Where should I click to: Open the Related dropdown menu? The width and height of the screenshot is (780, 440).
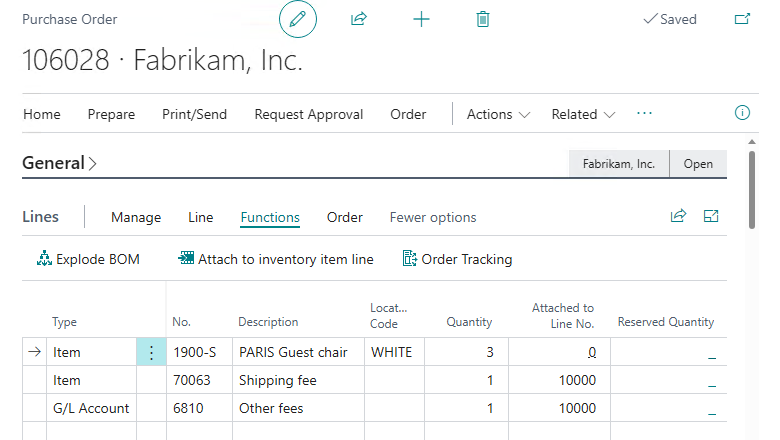click(x=583, y=114)
